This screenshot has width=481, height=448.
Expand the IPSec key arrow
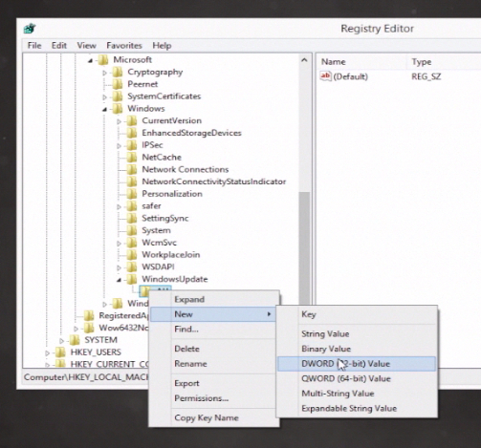(x=119, y=145)
